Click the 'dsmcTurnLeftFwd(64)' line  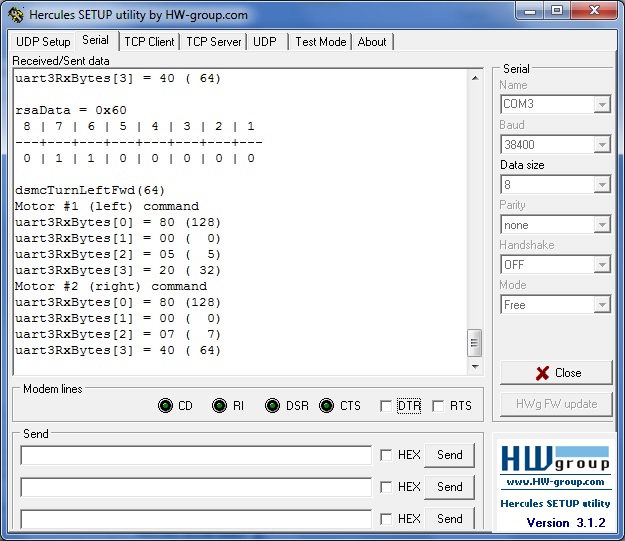(x=90, y=190)
